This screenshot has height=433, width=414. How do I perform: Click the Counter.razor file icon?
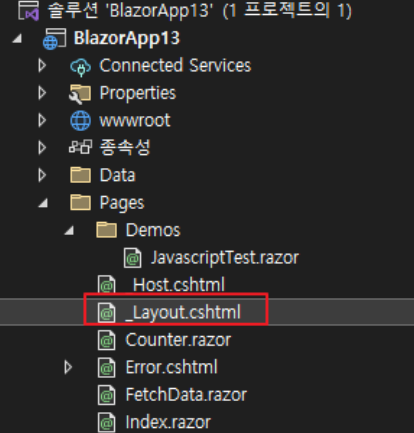pyautogui.click(x=106, y=340)
